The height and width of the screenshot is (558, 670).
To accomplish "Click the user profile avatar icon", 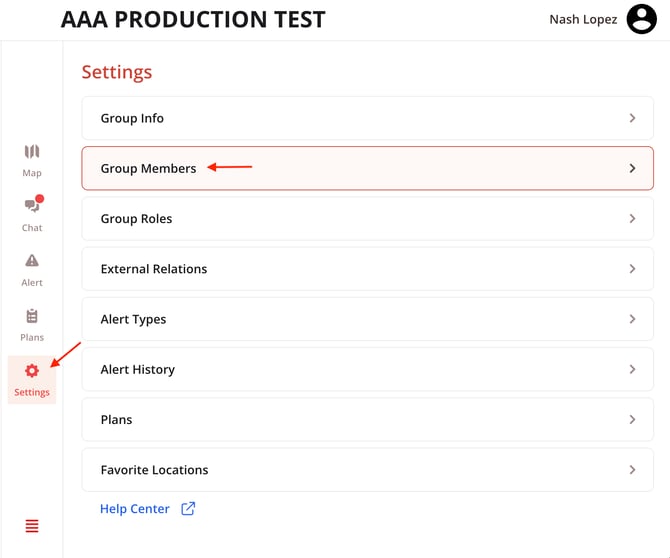I will pos(641,19).
